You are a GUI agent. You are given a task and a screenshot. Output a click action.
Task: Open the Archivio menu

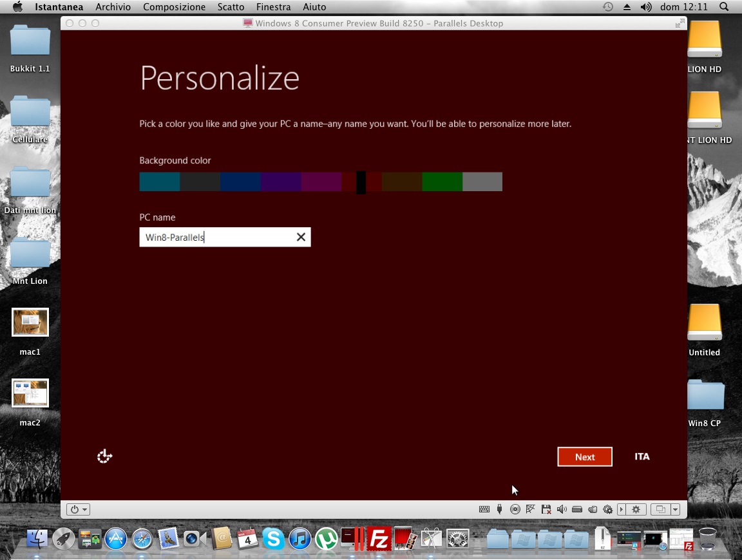(113, 6)
